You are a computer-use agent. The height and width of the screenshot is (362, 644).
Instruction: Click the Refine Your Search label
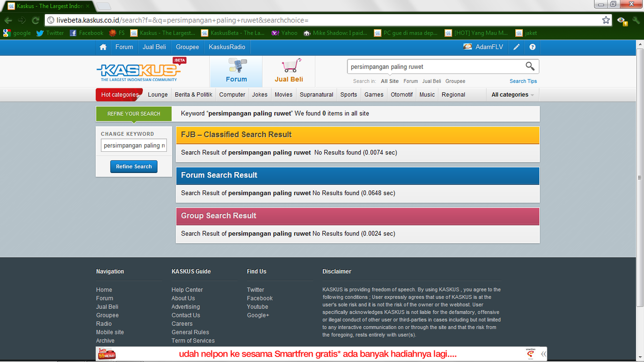point(134,114)
